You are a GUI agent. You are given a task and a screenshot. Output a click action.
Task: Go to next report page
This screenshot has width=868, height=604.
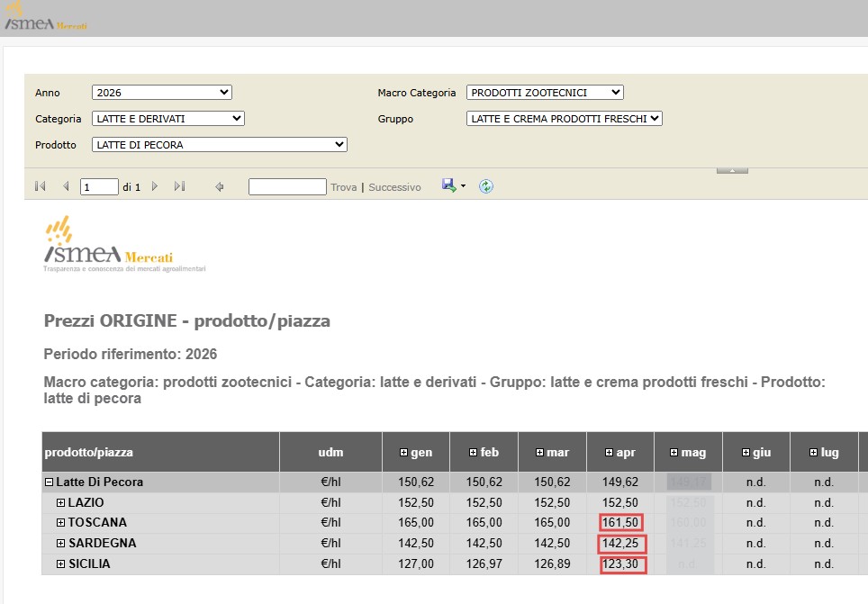point(155,186)
